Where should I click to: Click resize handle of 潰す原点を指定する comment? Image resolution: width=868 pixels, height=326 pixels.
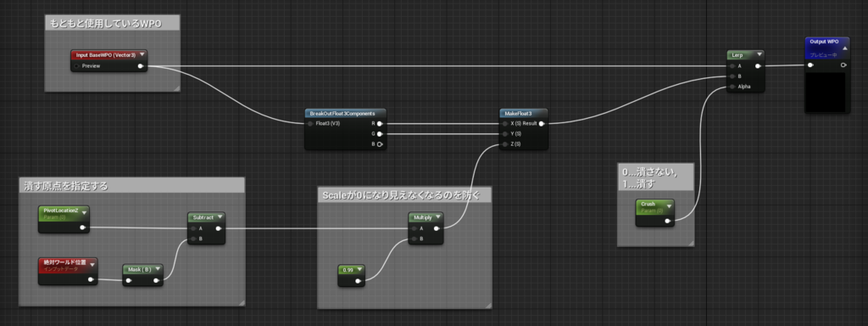pos(242,303)
